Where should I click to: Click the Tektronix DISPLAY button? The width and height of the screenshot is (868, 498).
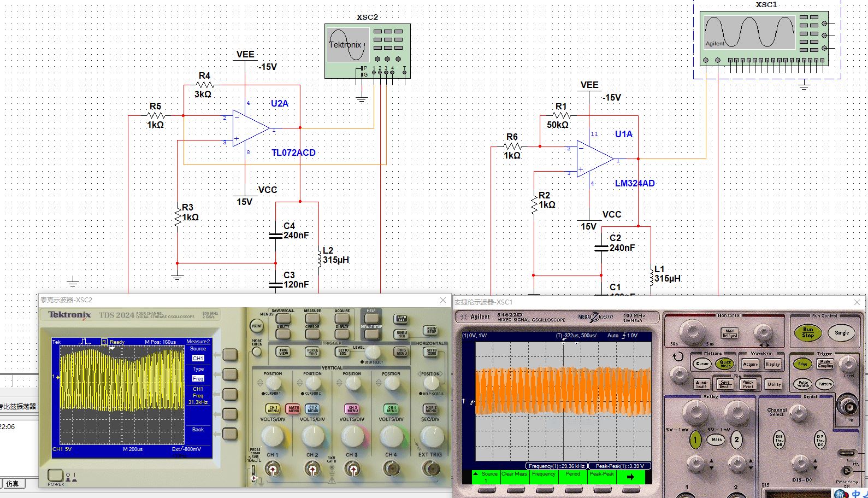tap(342, 333)
